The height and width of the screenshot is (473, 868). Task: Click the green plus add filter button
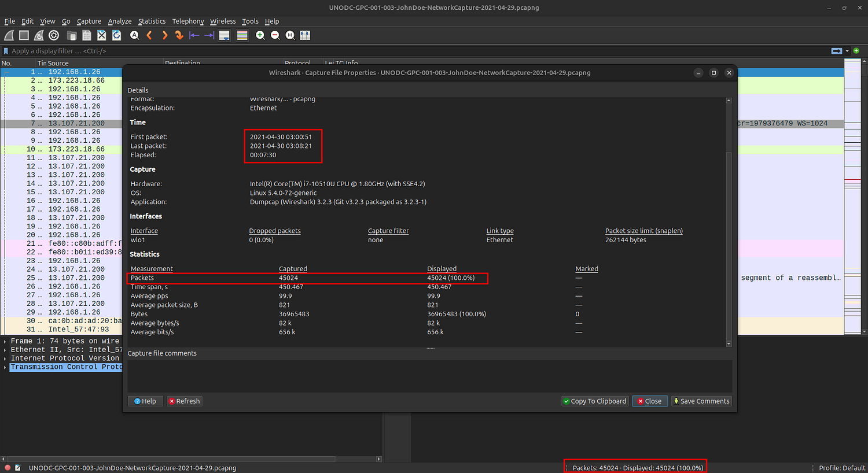point(856,51)
